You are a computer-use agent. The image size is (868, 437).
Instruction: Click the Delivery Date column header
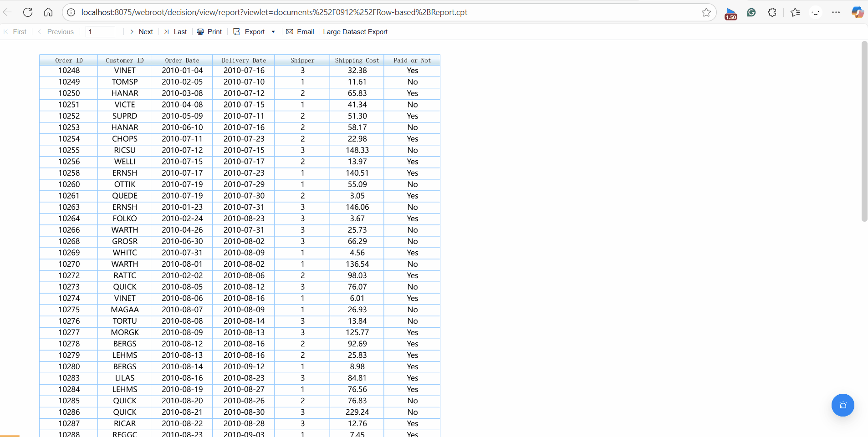(x=244, y=60)
